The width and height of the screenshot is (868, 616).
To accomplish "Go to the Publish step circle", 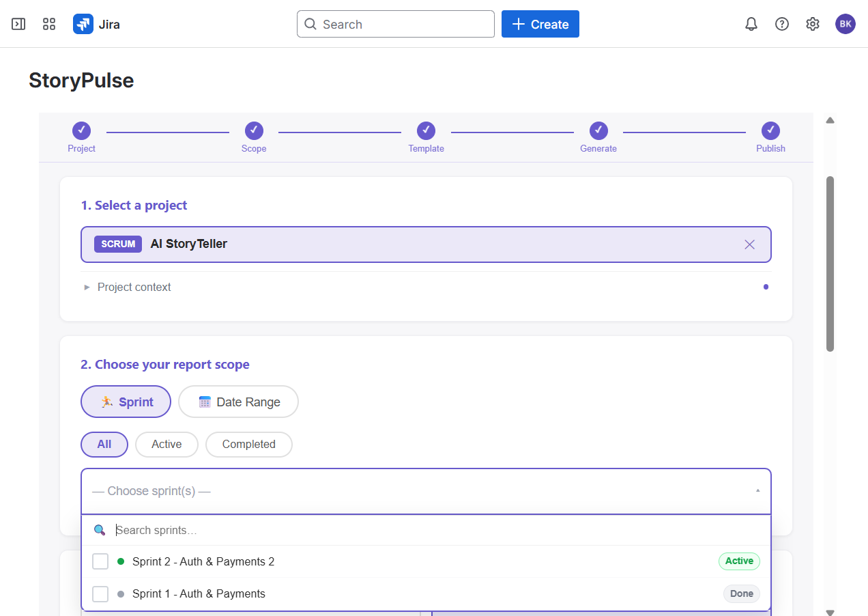I will pos(771,130).
